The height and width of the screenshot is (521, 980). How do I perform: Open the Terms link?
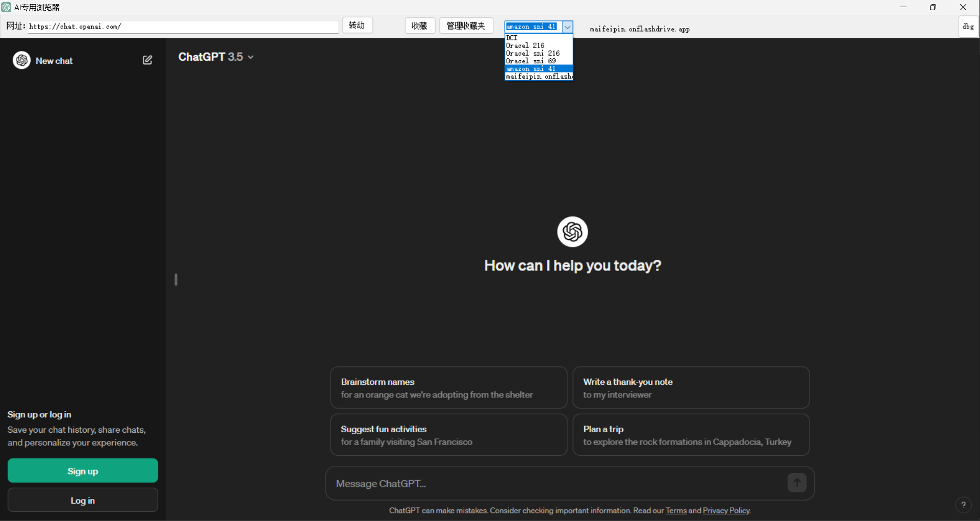676,510
